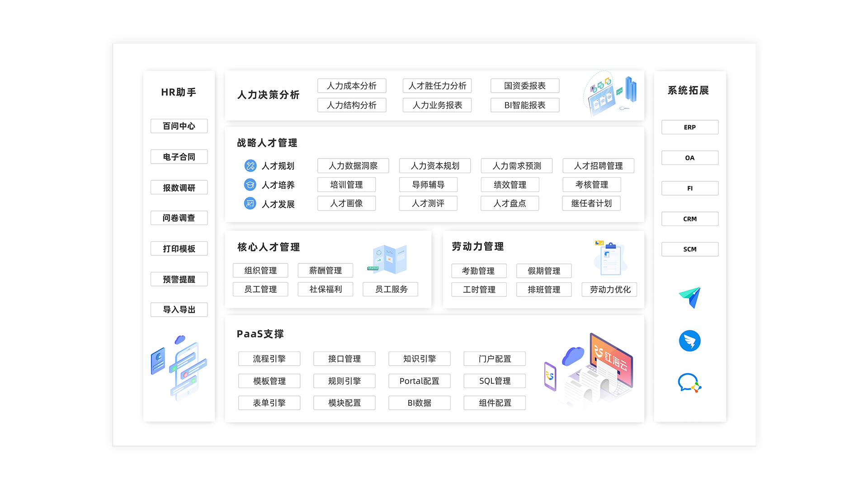Select BI数据
Viewport: 868px width, 488px height.
pos(420,403)
